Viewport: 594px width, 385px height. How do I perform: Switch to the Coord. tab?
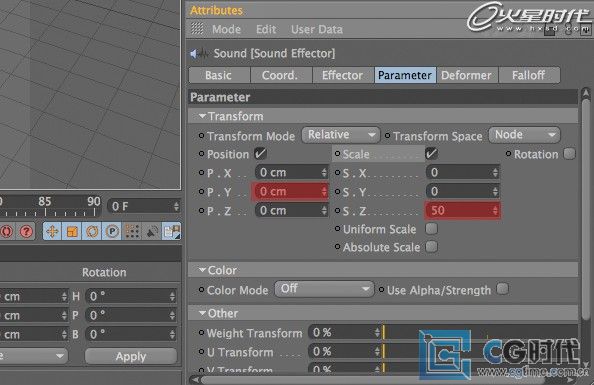tap(281, 75)
